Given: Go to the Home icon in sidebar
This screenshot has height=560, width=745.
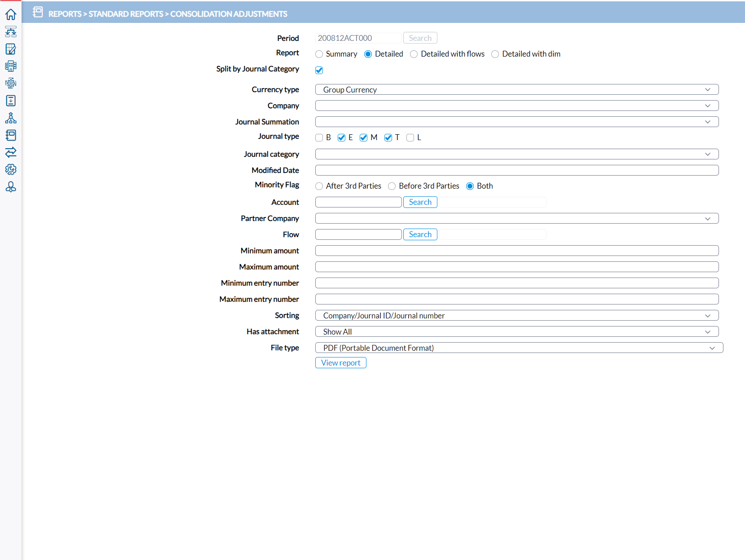Looking at the screenshot, I should (x=11, y=14).
